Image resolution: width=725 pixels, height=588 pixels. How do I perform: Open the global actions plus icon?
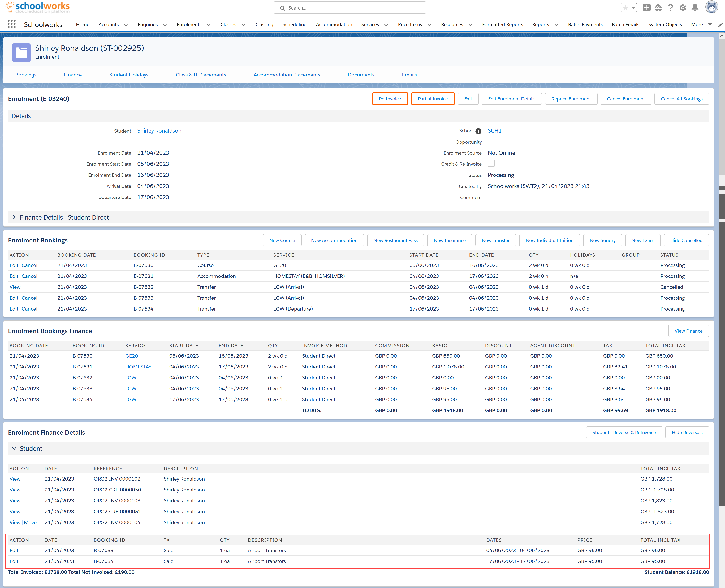pyautogui.click(x=646, y=7)
